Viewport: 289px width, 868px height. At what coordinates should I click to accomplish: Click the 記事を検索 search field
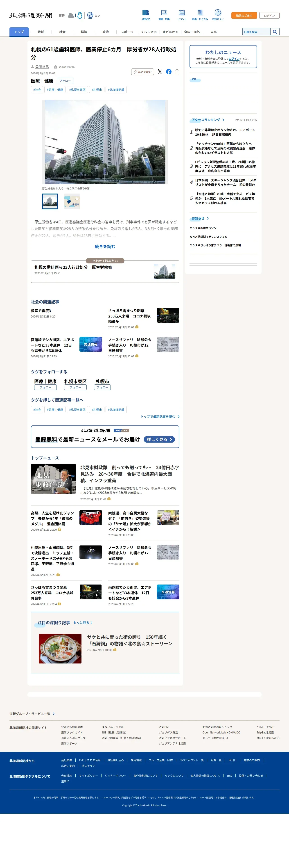coord(256,32)
